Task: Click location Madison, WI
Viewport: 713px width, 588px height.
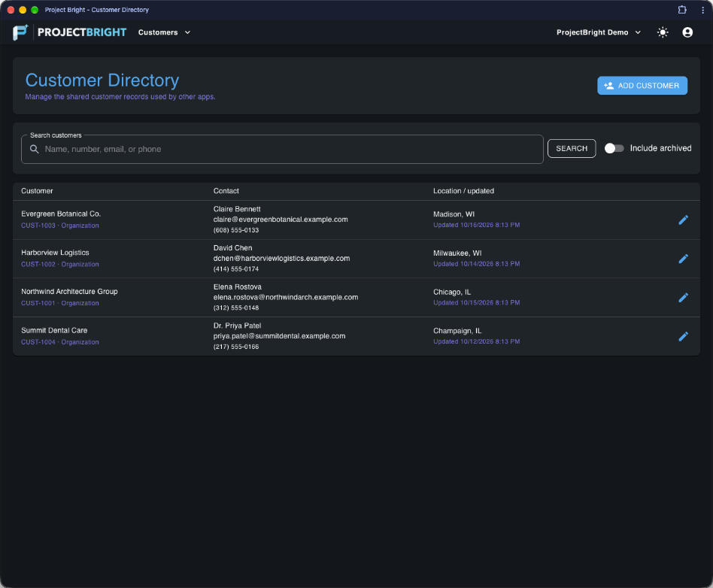Action: [x=454, y=214]
